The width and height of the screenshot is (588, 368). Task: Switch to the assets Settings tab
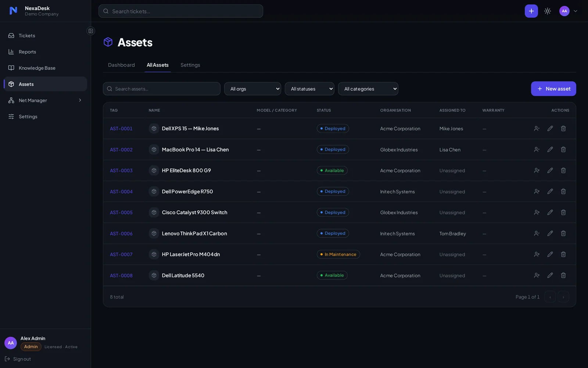click(190, 65)
